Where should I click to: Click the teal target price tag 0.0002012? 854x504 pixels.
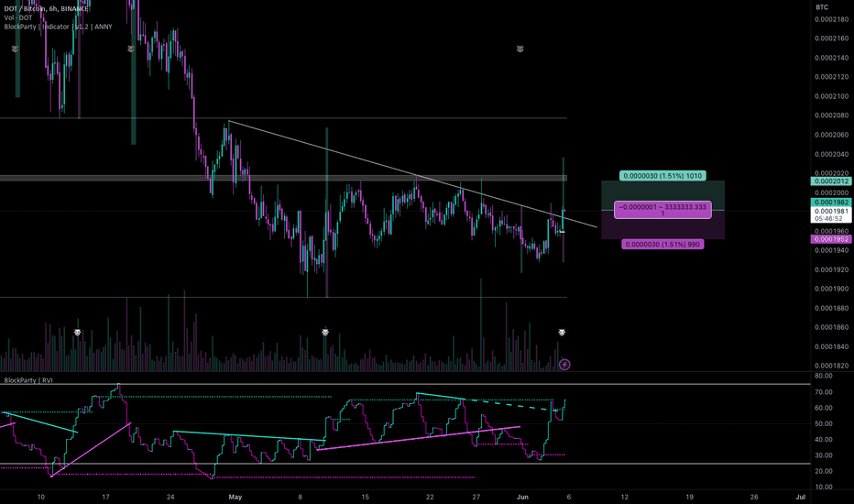click(x=830, y=181)
